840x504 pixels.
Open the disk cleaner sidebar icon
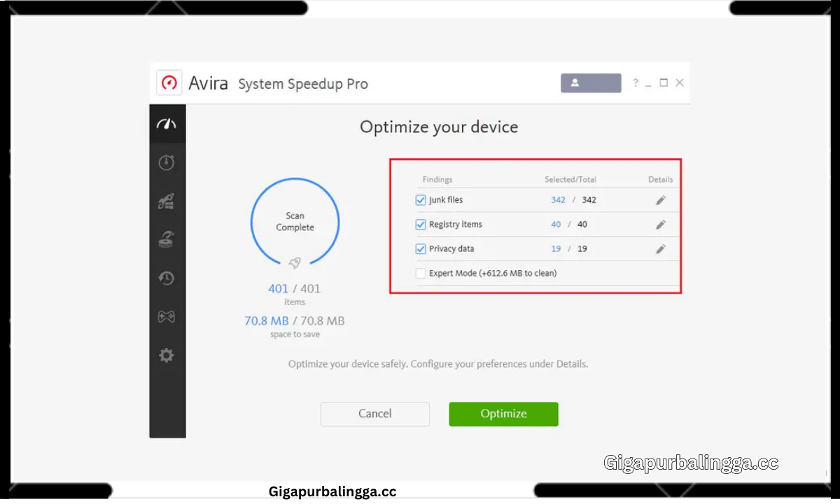click(x=167, y=239)
